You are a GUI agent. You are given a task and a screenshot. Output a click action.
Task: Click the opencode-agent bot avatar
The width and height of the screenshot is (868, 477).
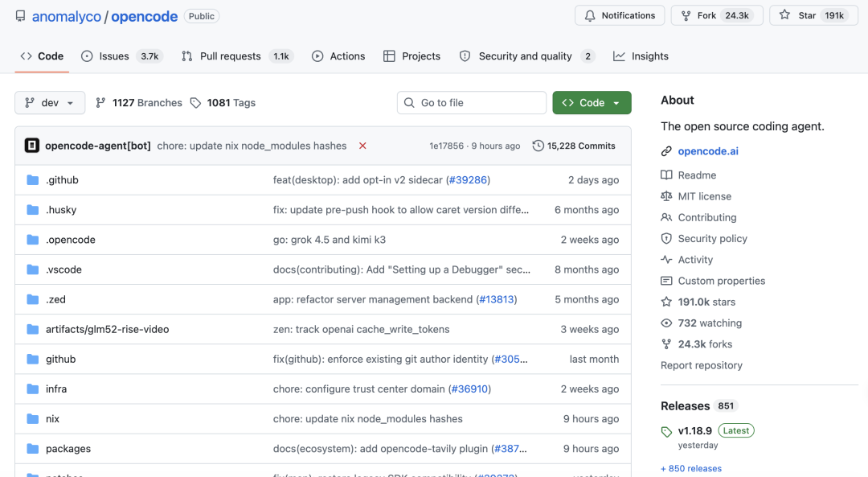[31, 146]
